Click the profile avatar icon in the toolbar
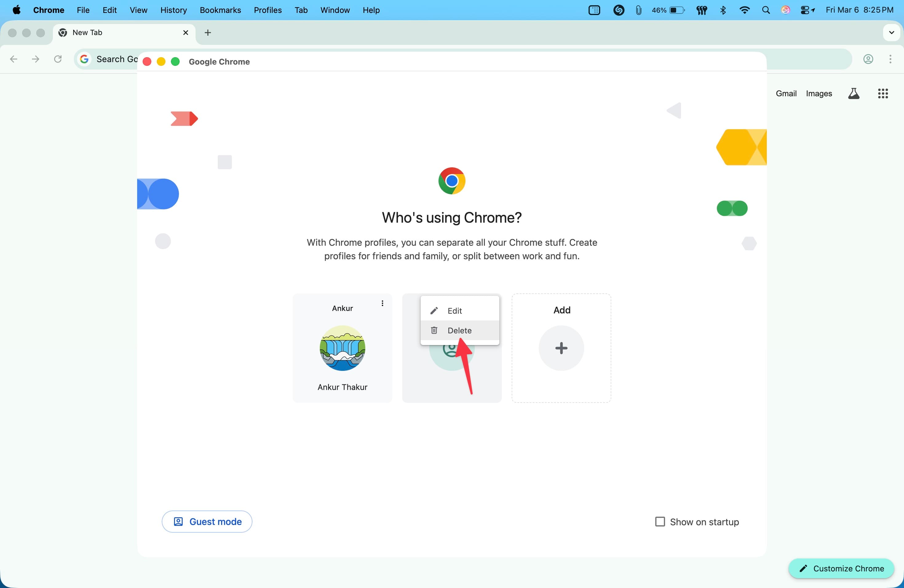The height and width of the screenshot is (588, 904). [x=868, y=59]
